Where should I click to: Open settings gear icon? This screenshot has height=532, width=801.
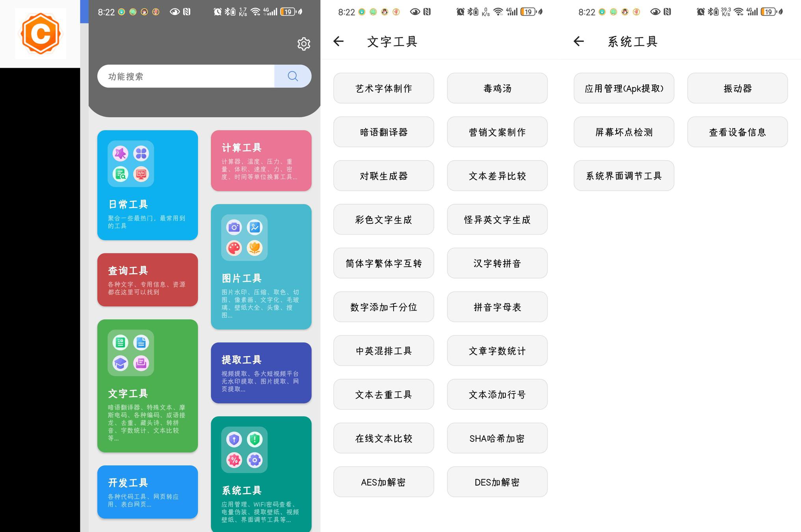(x=303, y=44)
